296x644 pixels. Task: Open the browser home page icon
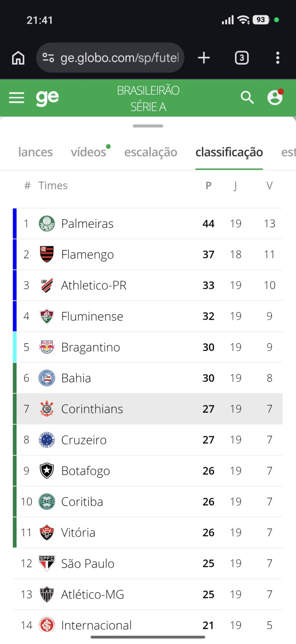click(18, 58)
